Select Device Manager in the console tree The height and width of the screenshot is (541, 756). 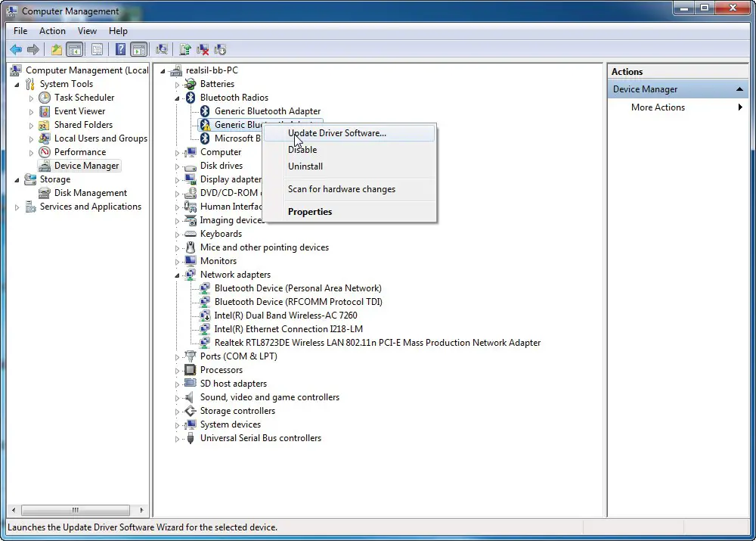coord(86,166)
